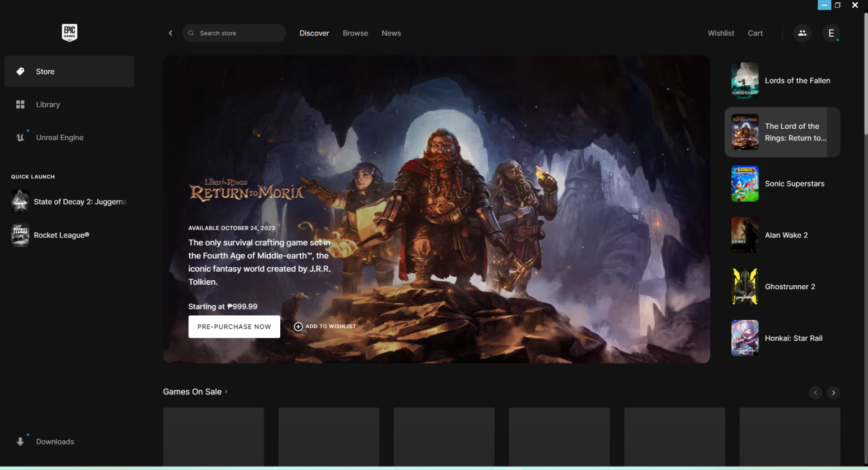Image resolution: width=868 pixels, height=470 pixels.
Task: Click the Rocket League game icon
Action: 20,235
